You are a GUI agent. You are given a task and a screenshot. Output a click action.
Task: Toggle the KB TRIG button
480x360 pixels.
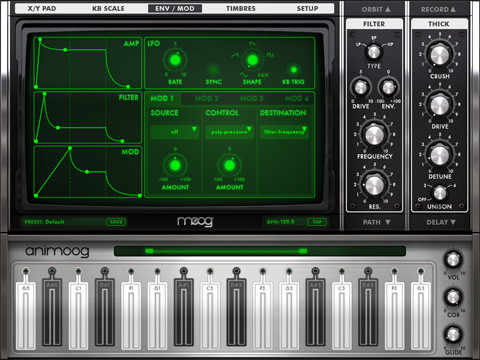pyautogui.click(x=294, y=70)
